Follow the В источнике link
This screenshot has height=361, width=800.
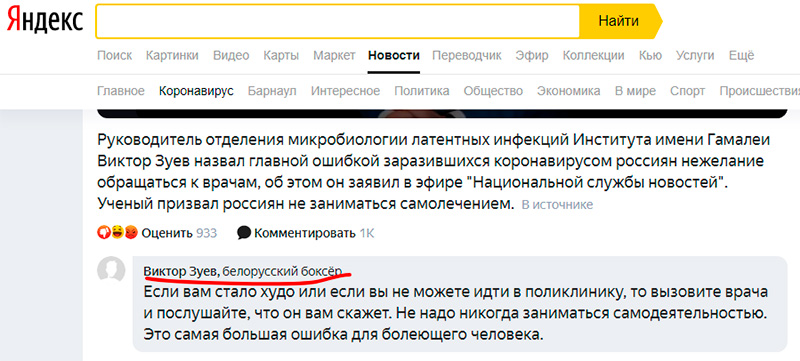tap(557, 205)
